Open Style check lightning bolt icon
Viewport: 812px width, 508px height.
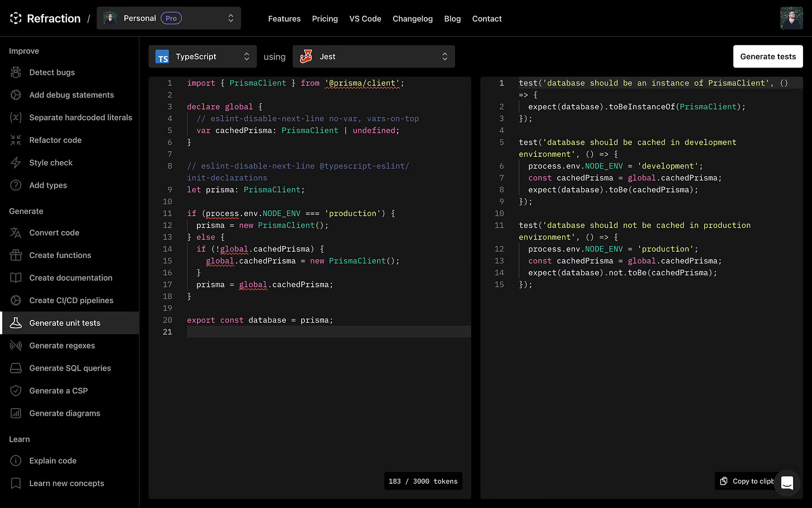tap(16, 162)
